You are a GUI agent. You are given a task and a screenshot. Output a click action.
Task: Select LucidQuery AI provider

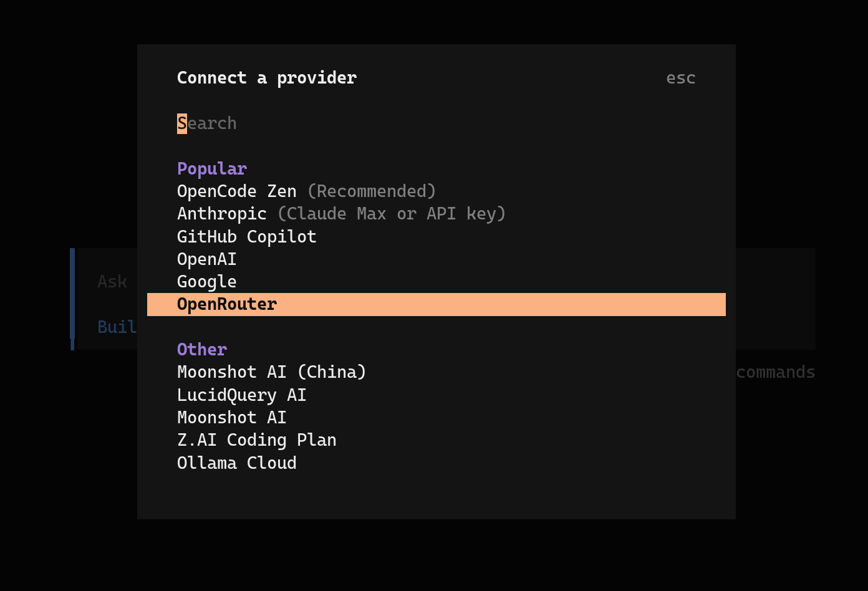coord(242,395)
